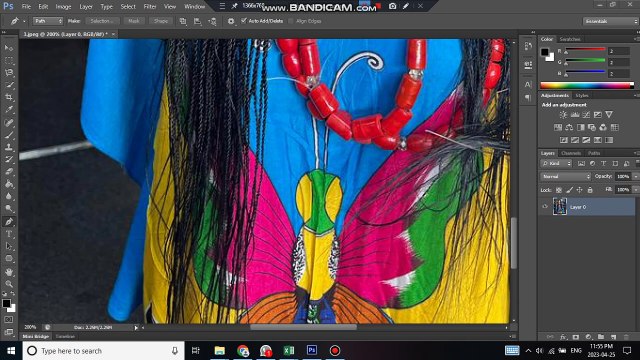
Task: Open the Mini Bridge panel
Action: 36,337
